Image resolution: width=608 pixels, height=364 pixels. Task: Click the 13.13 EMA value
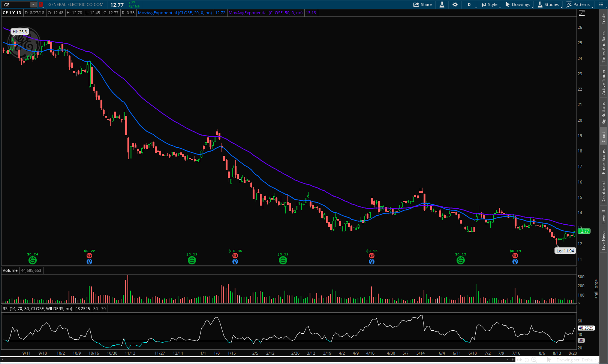click(x=311, y=13)
